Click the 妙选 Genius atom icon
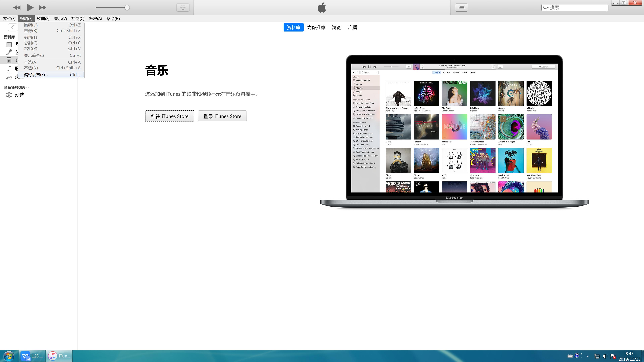Image resolution: width=644 pixels, height=362 pixels. click(9, 95)
